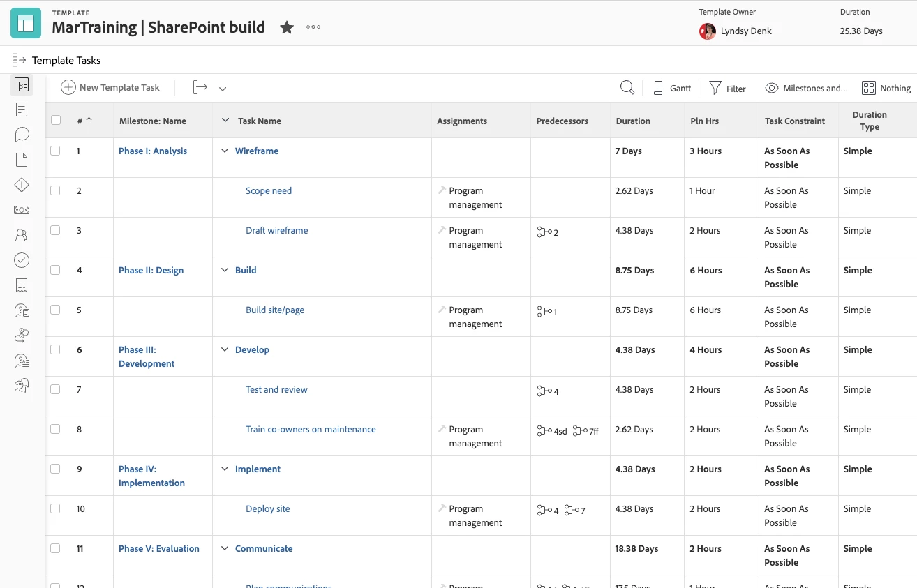This screenshot has height=588, width=917.
Task: Click the Phase V: Evaluation milestone
Action: coord(159,548)
